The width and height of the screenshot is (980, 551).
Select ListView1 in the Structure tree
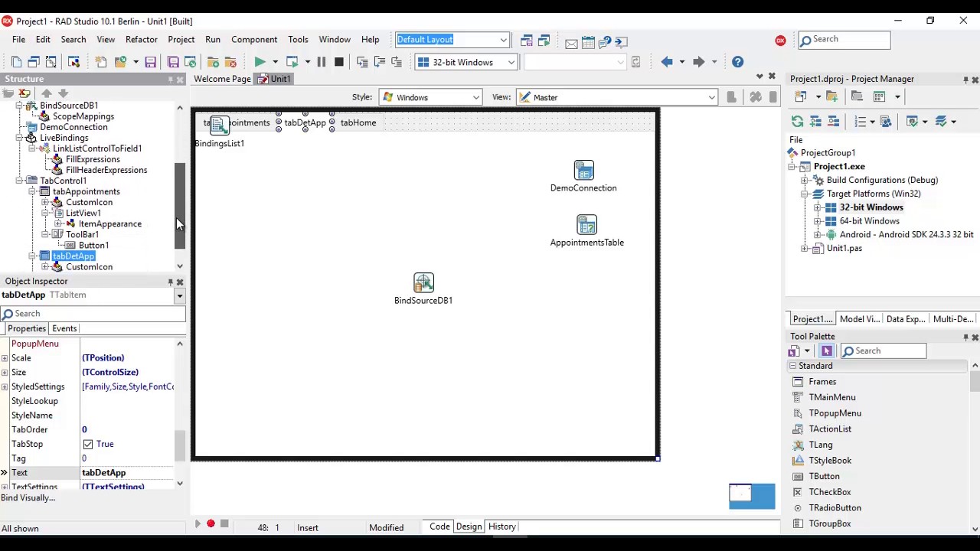(x=83, y=214)
